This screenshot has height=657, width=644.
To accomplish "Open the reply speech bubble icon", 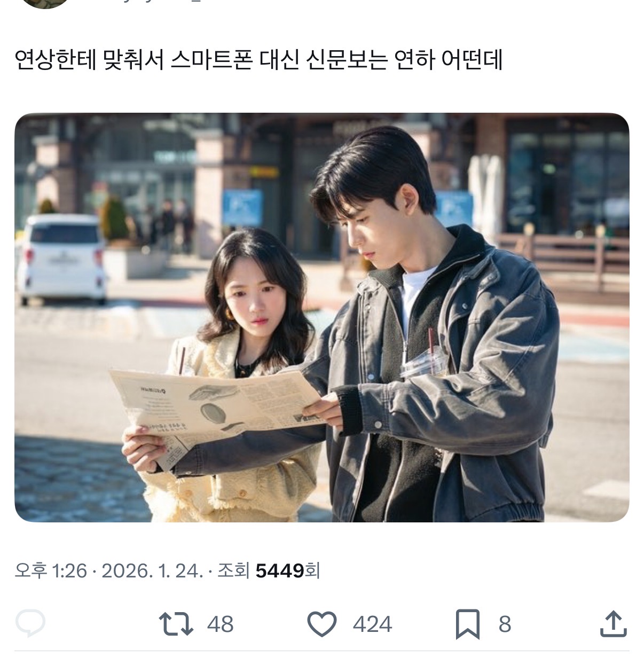I will 30,623.
